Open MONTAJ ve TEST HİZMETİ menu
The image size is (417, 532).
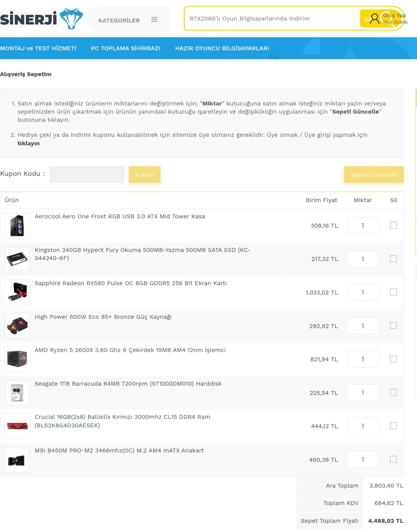click(x=38, y=48)
